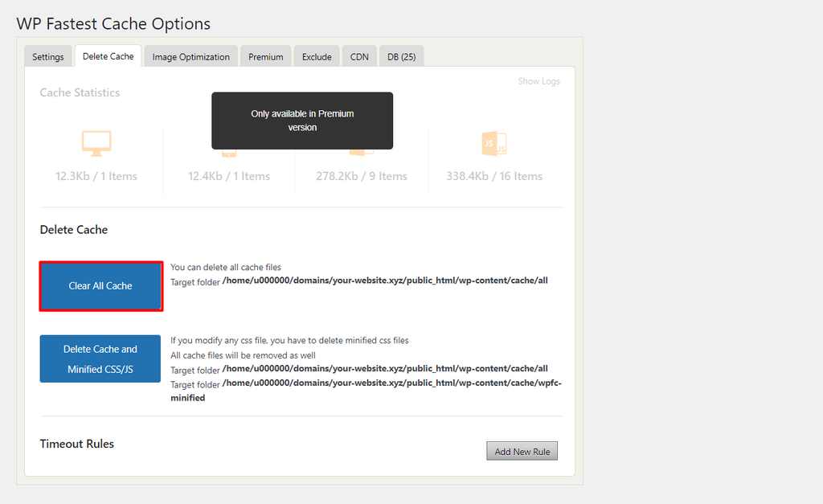
Task: Dismiss the Premium version tooltip
Action: tap(302, 121)
